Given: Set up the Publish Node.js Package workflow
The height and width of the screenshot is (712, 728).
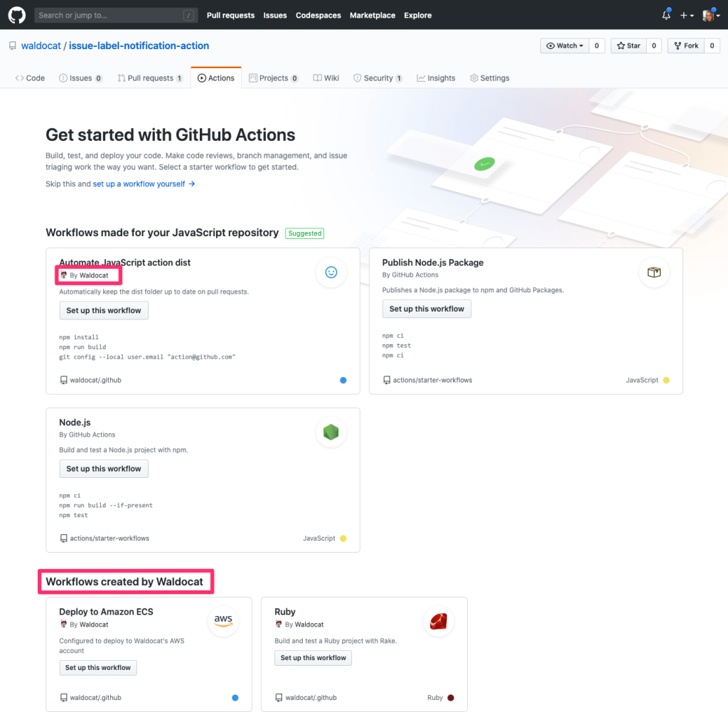Looking at the screenshot, I should tap(427, 309).
